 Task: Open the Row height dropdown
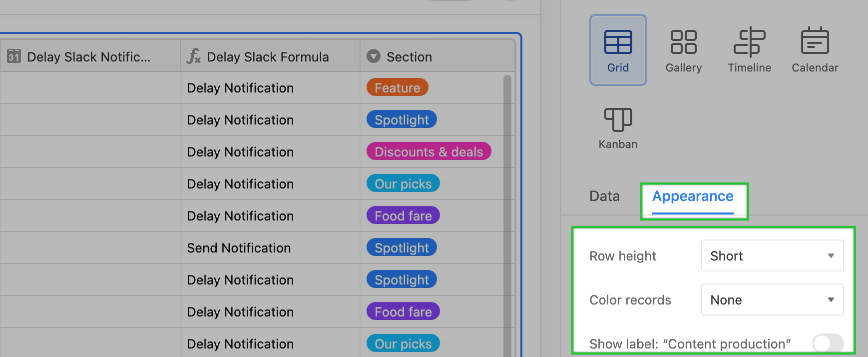pos(772,255)
